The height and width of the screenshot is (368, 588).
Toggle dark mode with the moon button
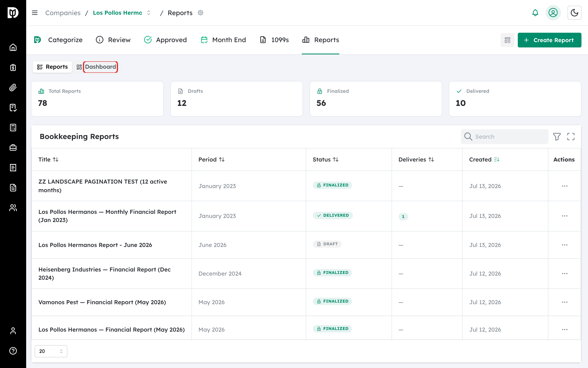click(574, 13)
